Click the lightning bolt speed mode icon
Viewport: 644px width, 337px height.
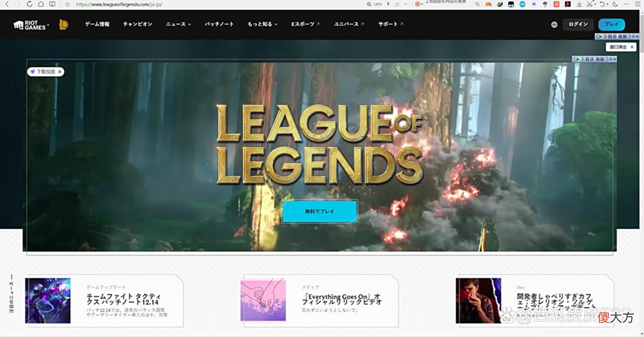[388, 4]
